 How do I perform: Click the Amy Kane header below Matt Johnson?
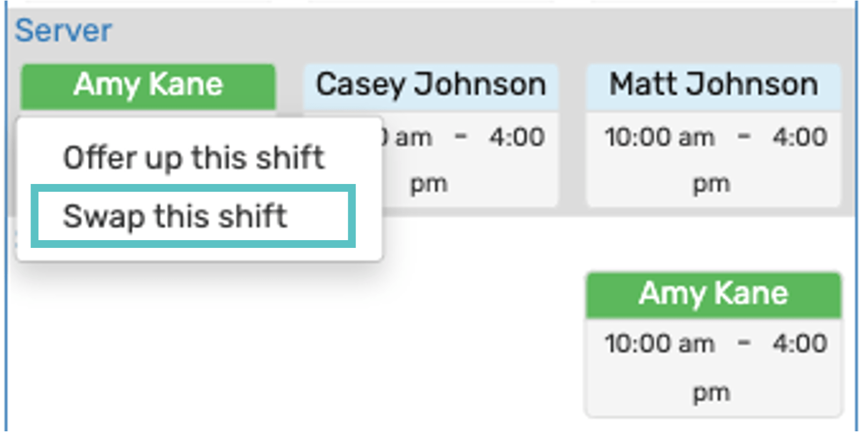pyautogui.click(x=714, y=294)
